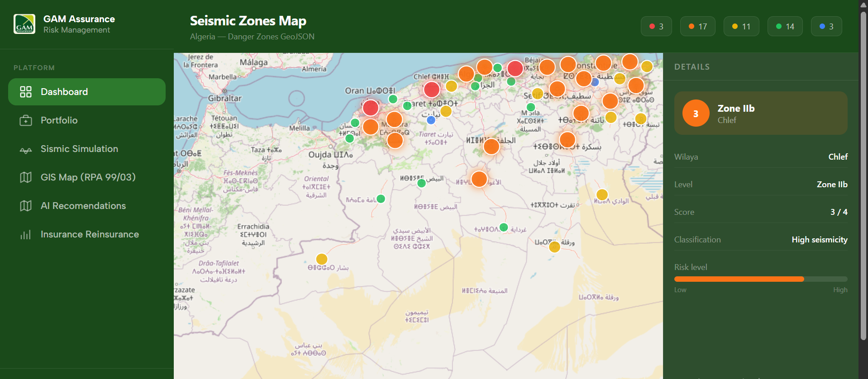
Task: Open Sismic Simulation
Action: 87,149
